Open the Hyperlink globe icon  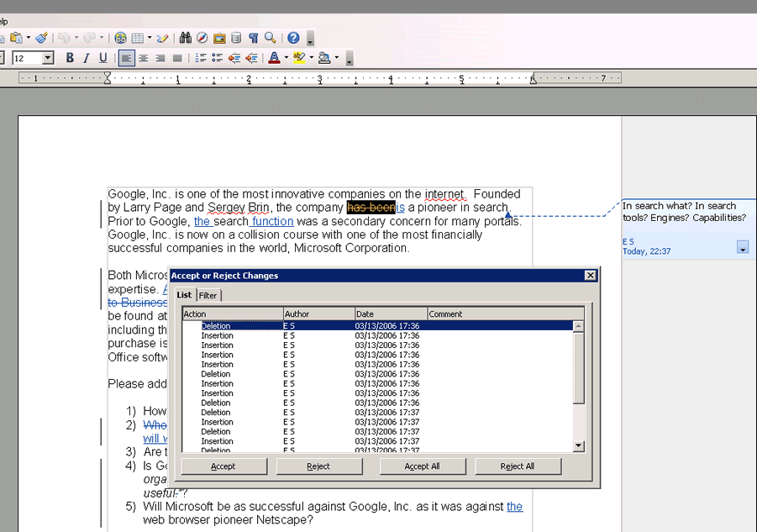(x=121, y=38)
